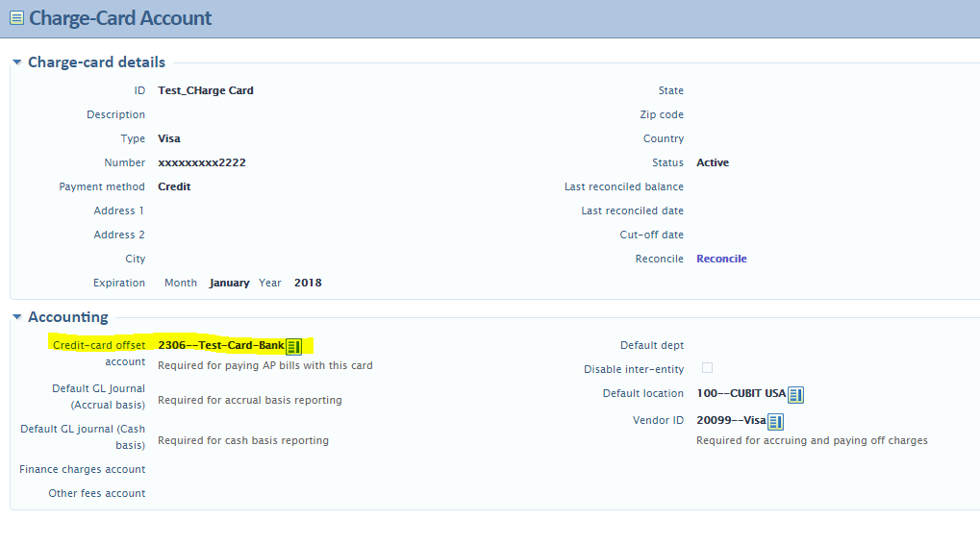Open detail icon beside 20099--Visa
980x545 pixels.
pyautogui.click(x=775, y=422)
